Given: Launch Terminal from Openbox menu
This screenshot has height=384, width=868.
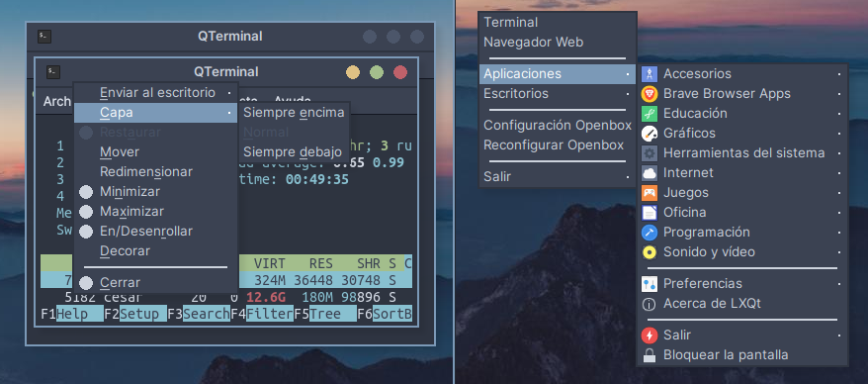Looking at the screenshot, I should 558,22.
